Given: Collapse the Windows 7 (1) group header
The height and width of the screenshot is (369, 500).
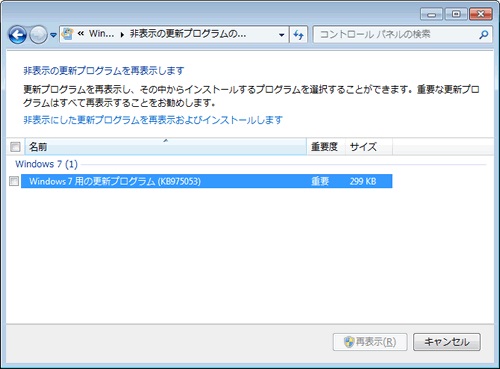Looking at the screenshot, I should pyautogui.click(x=46, y=164).
